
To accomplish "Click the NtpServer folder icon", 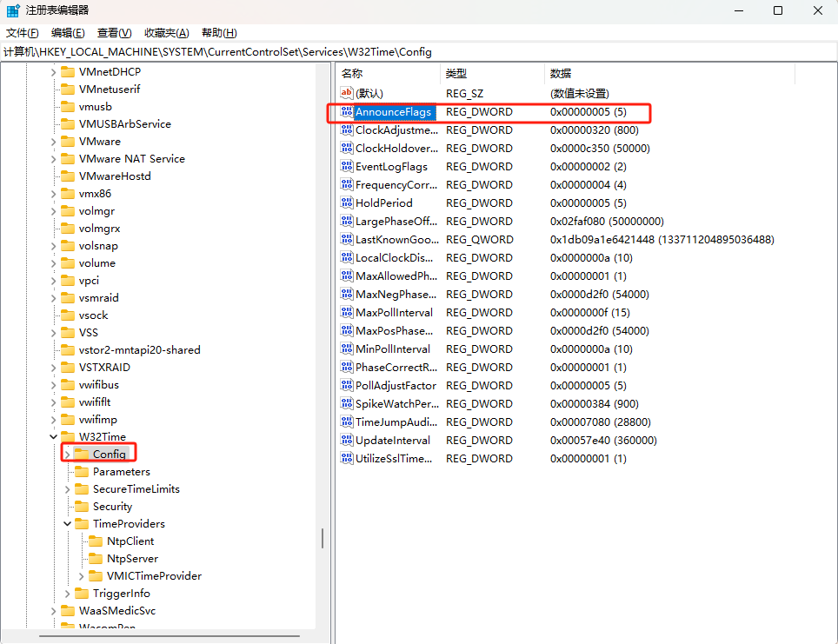I will pyautogui.click(x=96, y=559).
